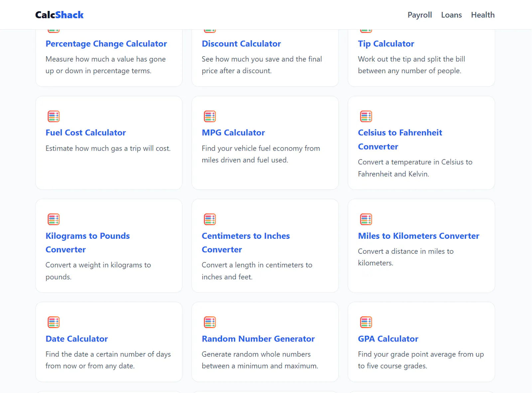Click 'Generate random whole numbers' description
532x393 pixels.
tap(260, 360)
